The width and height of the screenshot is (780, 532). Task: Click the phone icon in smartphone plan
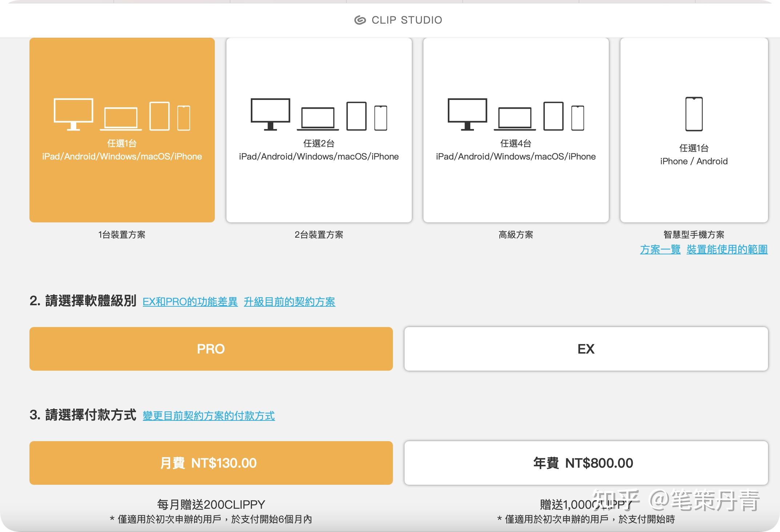(694, 114)
